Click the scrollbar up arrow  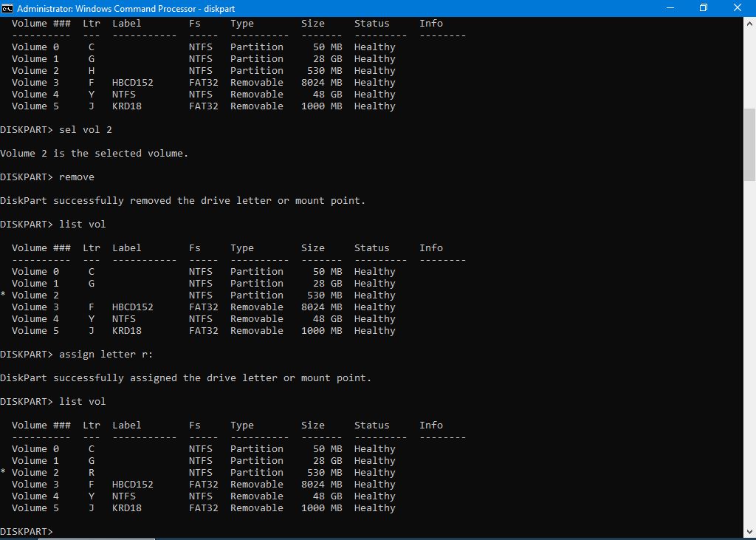[749, 22]
